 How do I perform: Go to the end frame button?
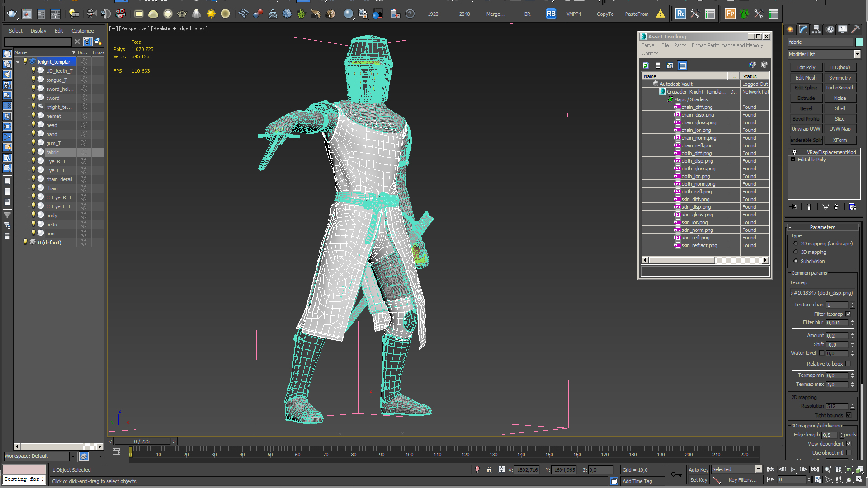tap(815, 470)
